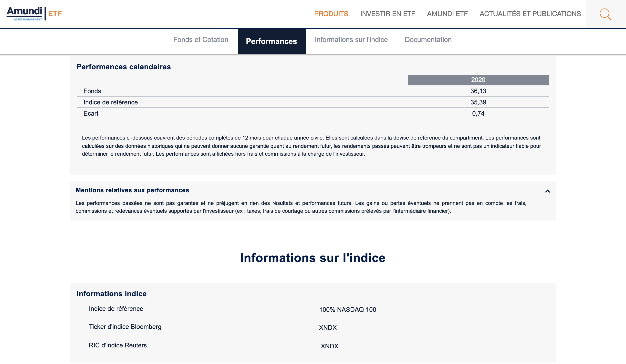Open the INVESTIR EN ETF menu
The height and width of the screenshot is (364, 626).
[x=387, y=14]
